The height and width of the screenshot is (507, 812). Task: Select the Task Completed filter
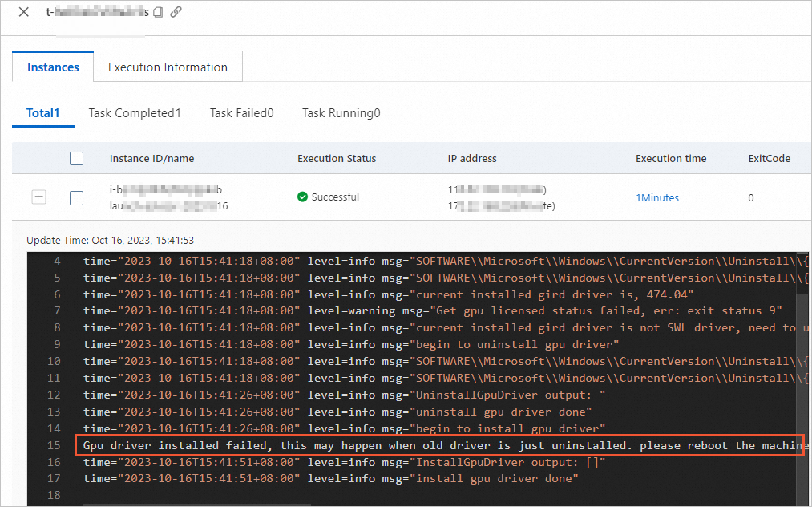click(x=134, y=113)
